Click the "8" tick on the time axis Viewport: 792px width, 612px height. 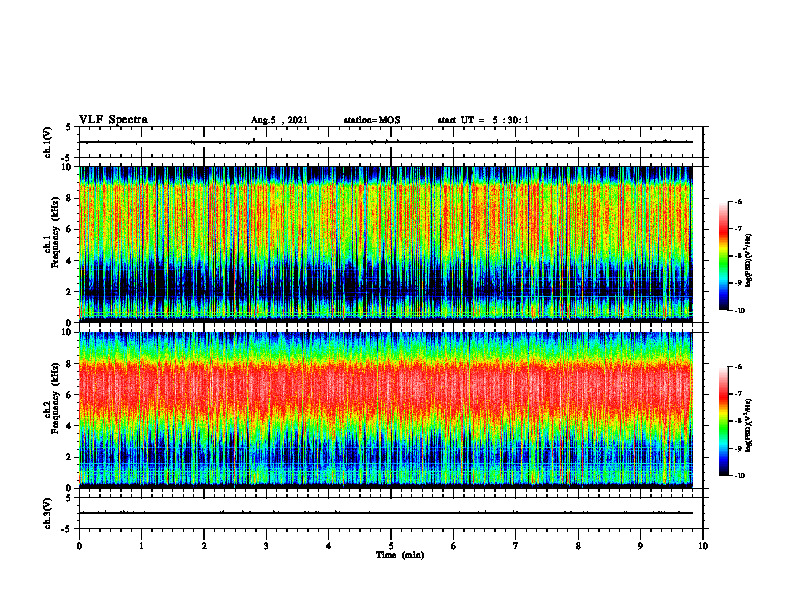578,546
